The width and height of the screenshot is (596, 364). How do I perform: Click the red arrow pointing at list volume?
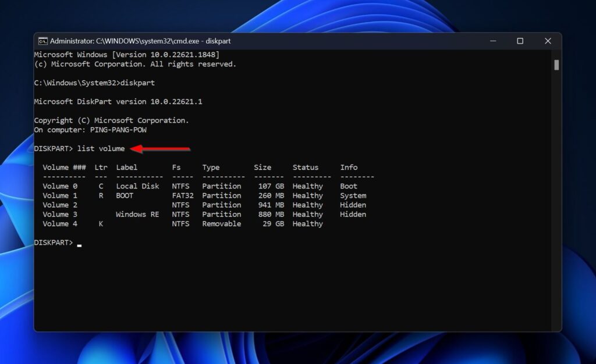tap(161, 149)
